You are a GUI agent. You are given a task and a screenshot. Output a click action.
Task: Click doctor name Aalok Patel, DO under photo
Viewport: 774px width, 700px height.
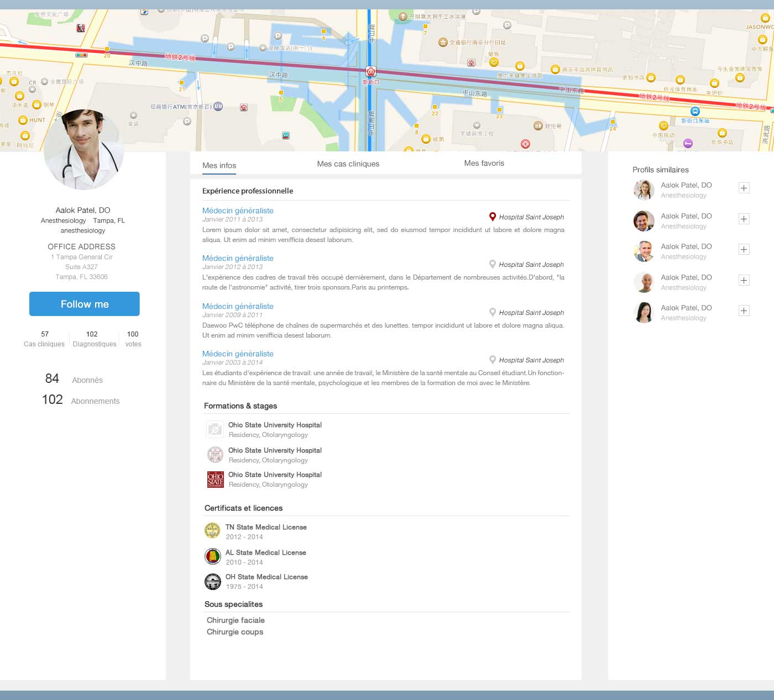tap(83, 210)
